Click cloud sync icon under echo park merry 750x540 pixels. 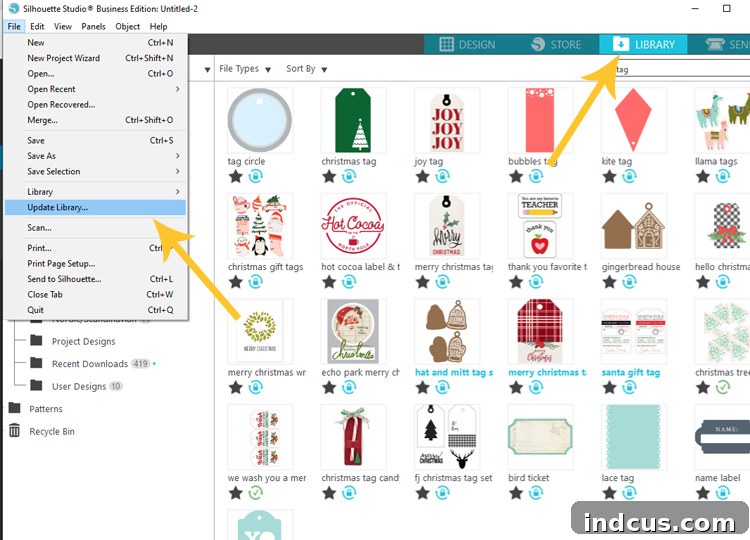[349, 387]
